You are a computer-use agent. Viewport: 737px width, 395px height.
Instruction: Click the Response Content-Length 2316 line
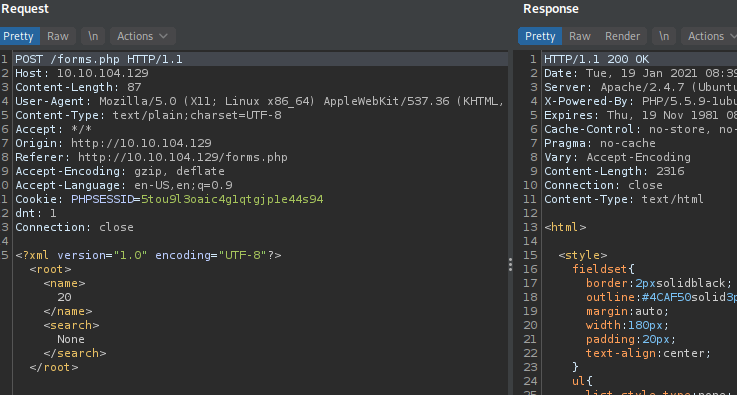pyautogui.click(x=614, y=171)
